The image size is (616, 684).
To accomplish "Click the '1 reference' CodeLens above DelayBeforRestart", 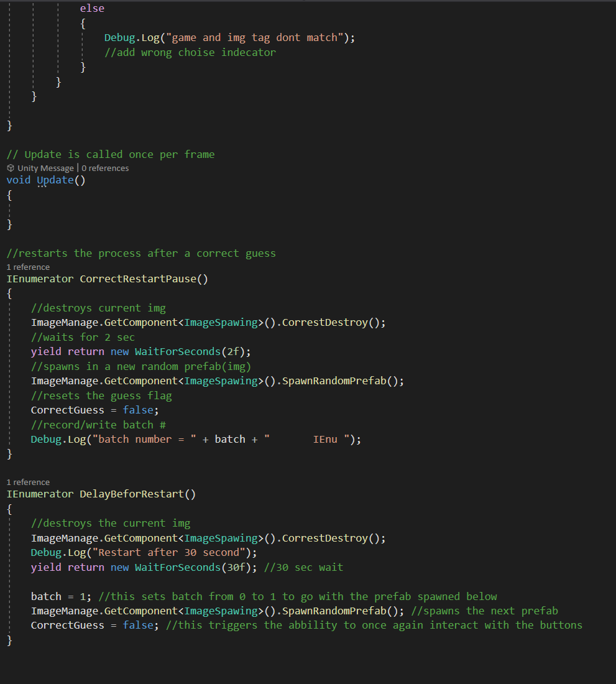I will point(28,482).
